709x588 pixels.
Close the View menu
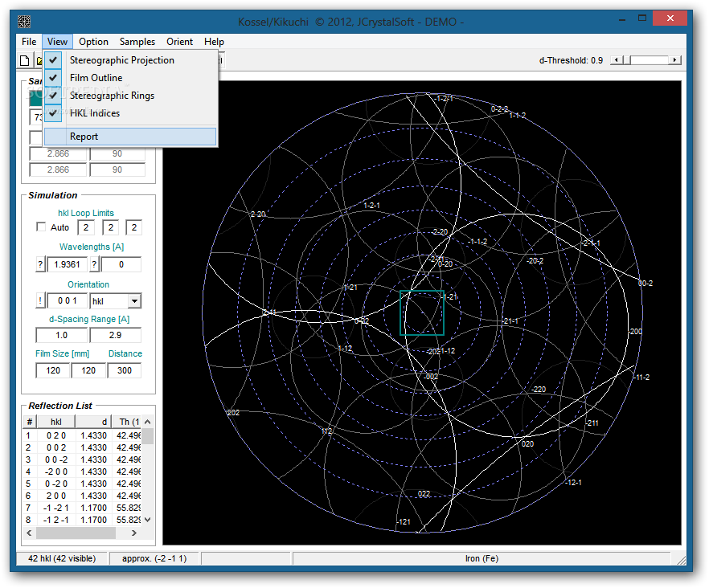[57, 42]
